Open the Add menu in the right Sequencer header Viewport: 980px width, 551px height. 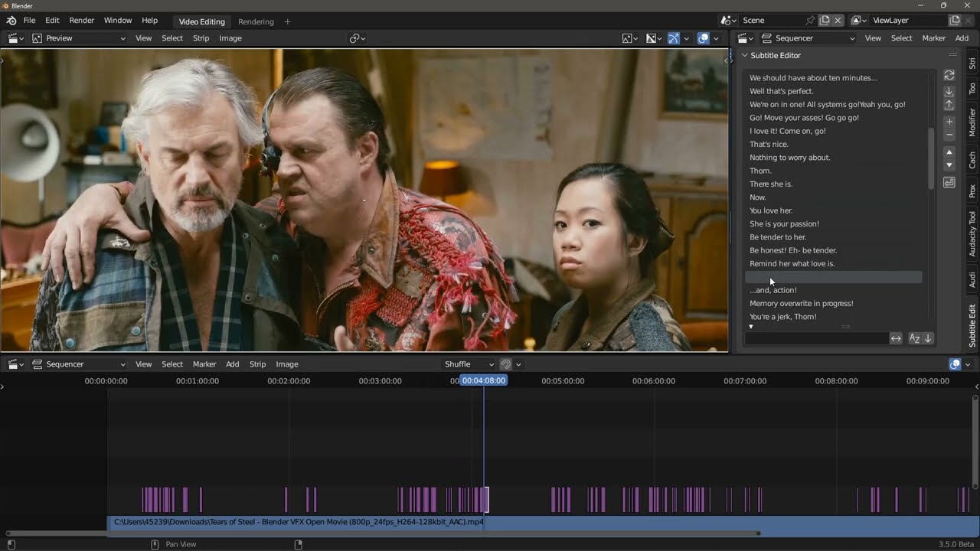pyautogui.click(x=962, y=38)
